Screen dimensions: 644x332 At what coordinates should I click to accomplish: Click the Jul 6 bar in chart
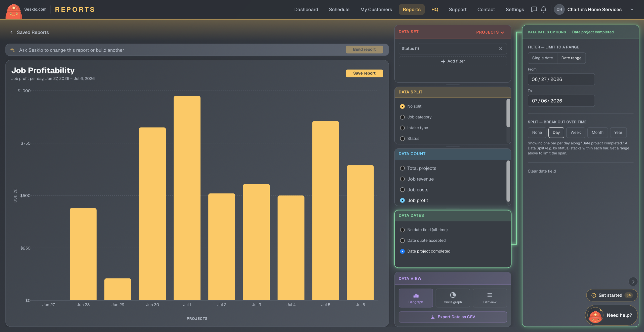coord(360,233)
